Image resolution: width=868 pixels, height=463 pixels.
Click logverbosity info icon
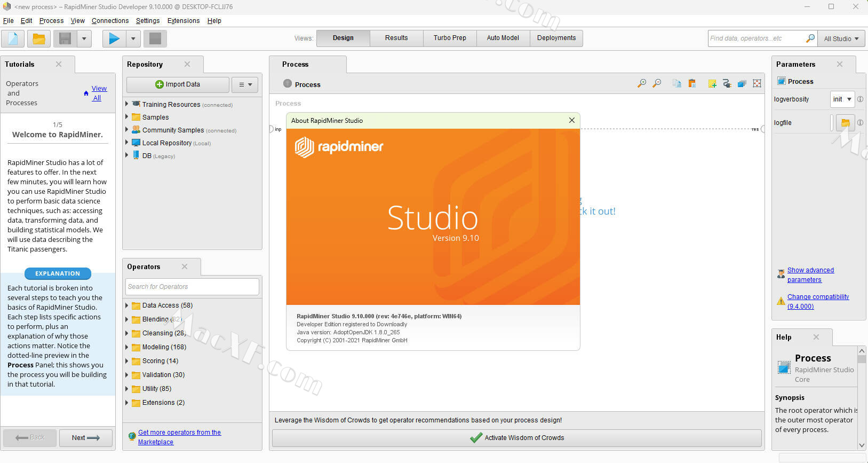point(860,99)
